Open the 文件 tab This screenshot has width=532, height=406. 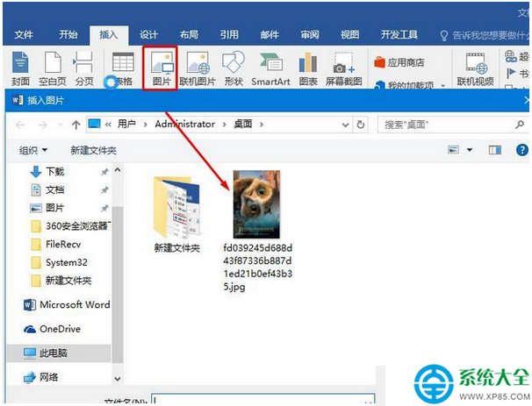point(24,34)
